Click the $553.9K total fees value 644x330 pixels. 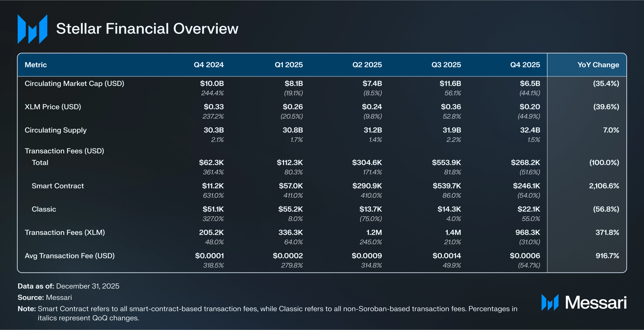pos(446,163)
